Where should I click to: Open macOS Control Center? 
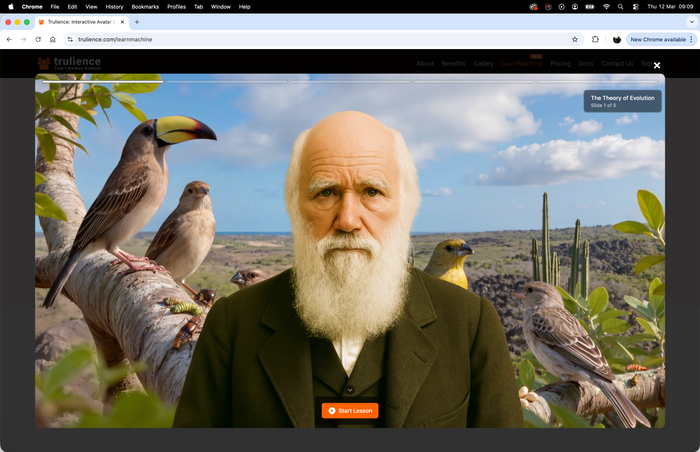tap(634, 6)
